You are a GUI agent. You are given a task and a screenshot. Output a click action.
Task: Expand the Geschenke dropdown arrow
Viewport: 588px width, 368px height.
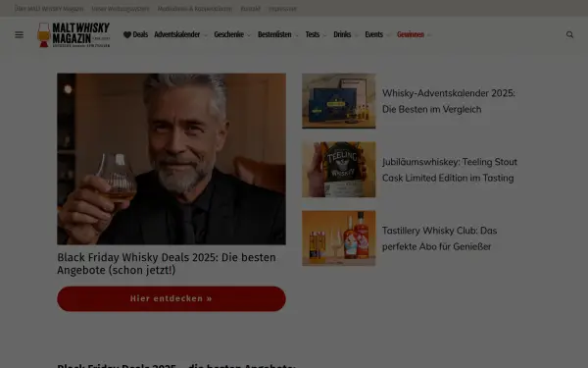[249, 35]
